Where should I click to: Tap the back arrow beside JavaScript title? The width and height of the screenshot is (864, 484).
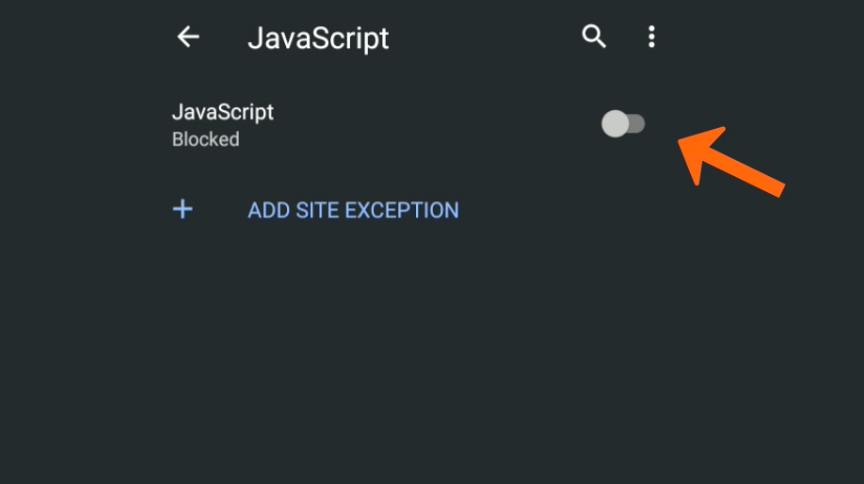(x=188, y=37)
